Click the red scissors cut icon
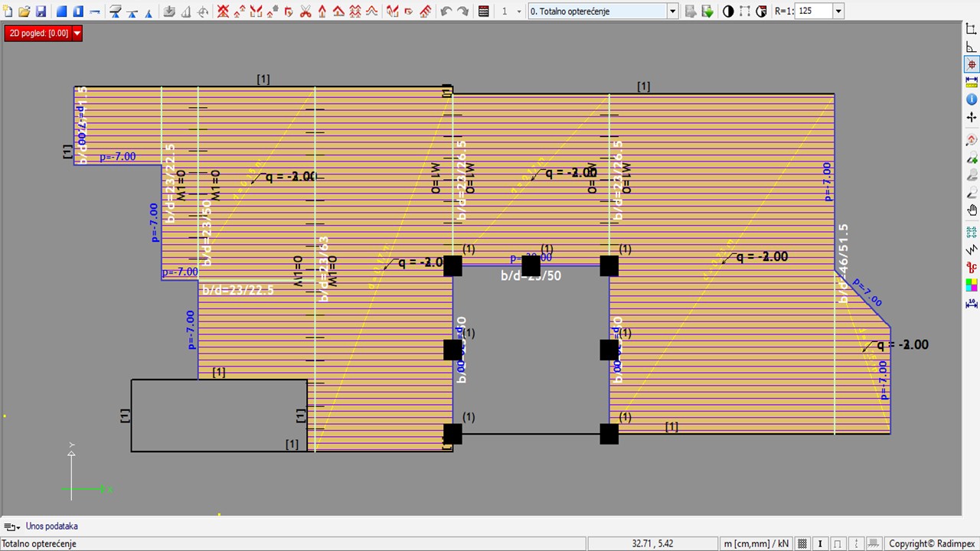Image resolution: width=980 pixels, height=551 pixels. coord(305,11)
